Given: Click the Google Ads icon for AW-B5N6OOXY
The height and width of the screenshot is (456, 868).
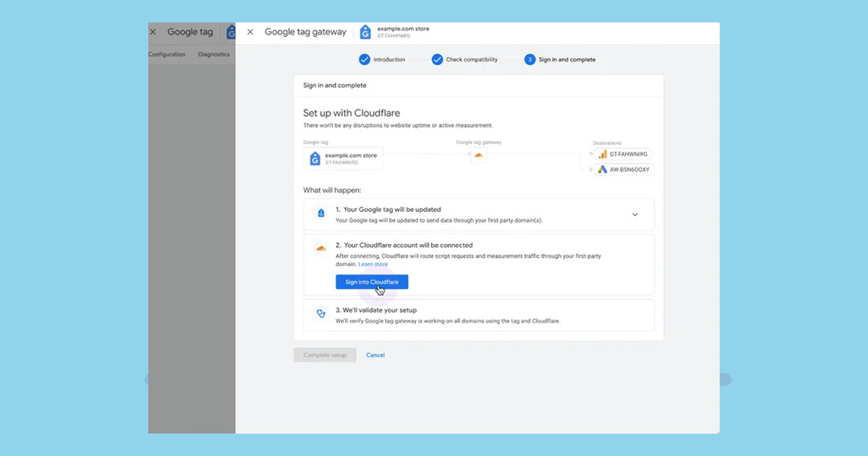Looking at the screenshot, I should coord(603,169).
